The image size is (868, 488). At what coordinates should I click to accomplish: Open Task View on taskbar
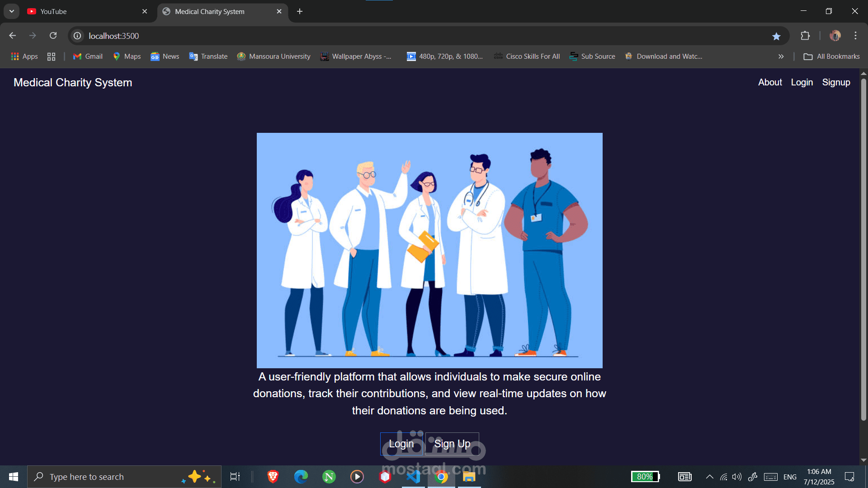pyautogui.click(x=235, y=477)
